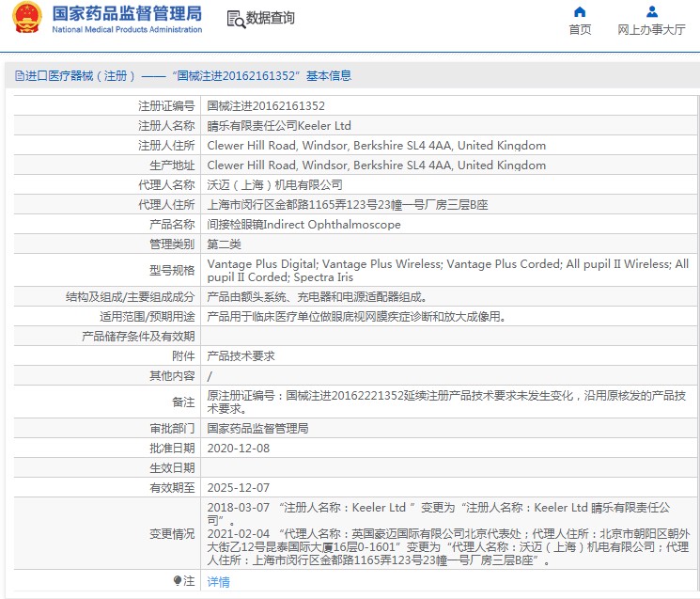Click the Vantage Plus Digital model specification text
This screenshot has width=700, height=599.
448,270
